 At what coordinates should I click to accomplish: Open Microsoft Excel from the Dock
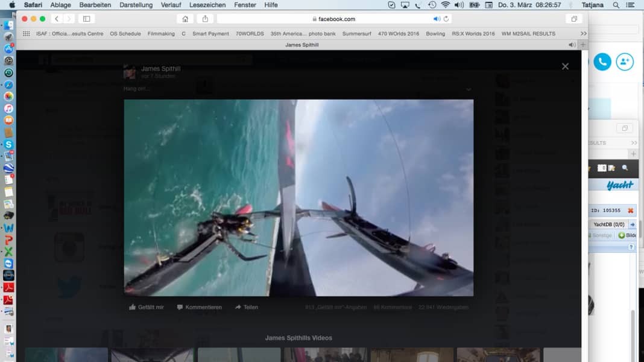(x=8, y=252)
